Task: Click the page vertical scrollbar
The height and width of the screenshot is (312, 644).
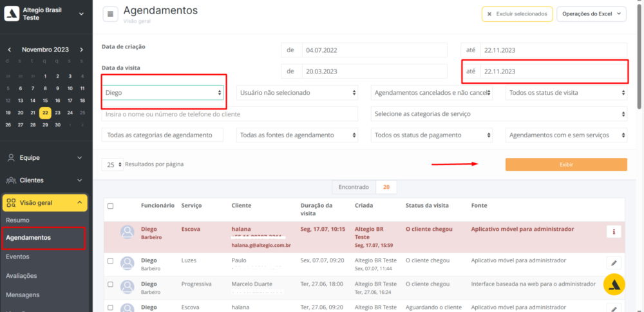Action: [x=640, y=56]
